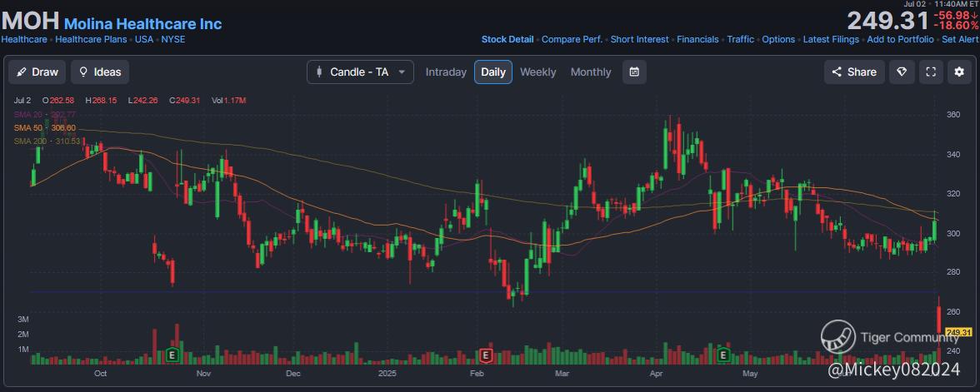This screenshot has width=980, height=392.
Task: Expand the Candle - TA chart type dropdown
Action: click(360, 72)
